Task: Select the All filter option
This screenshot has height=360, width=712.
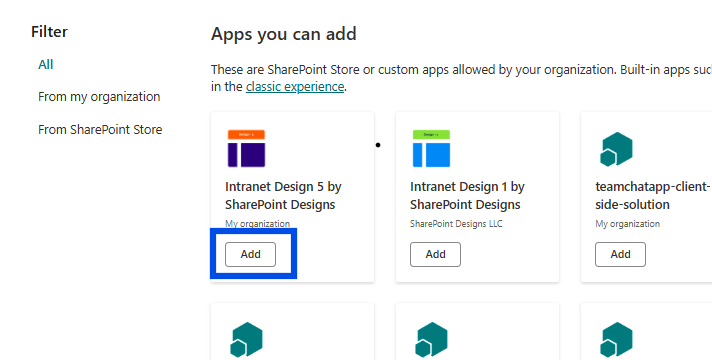Action: [x=45, y=64]
